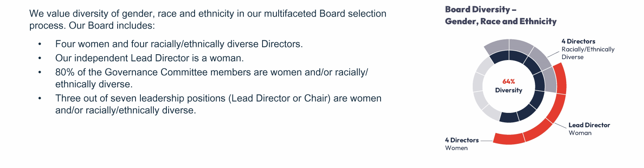
Task: Click the intro sentence 'We value diversity of gender'
Action: click(208, 19)
